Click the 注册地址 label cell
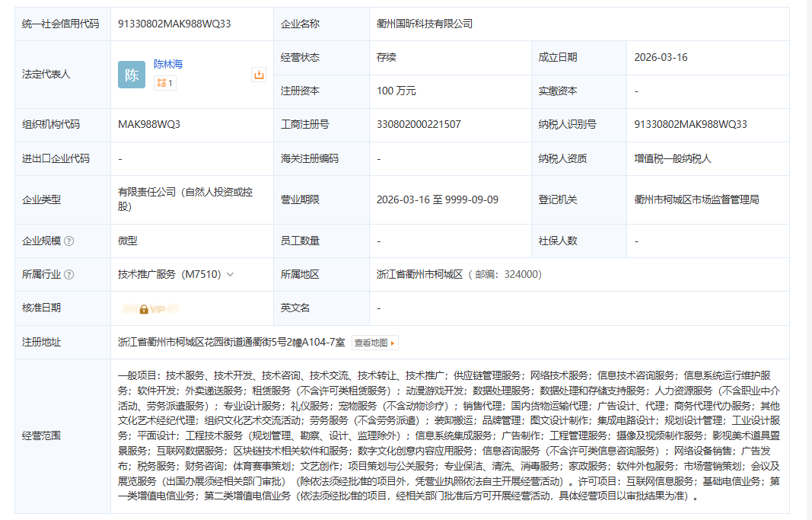The height and width of the screenshot is (520, 812). [62, 343]
